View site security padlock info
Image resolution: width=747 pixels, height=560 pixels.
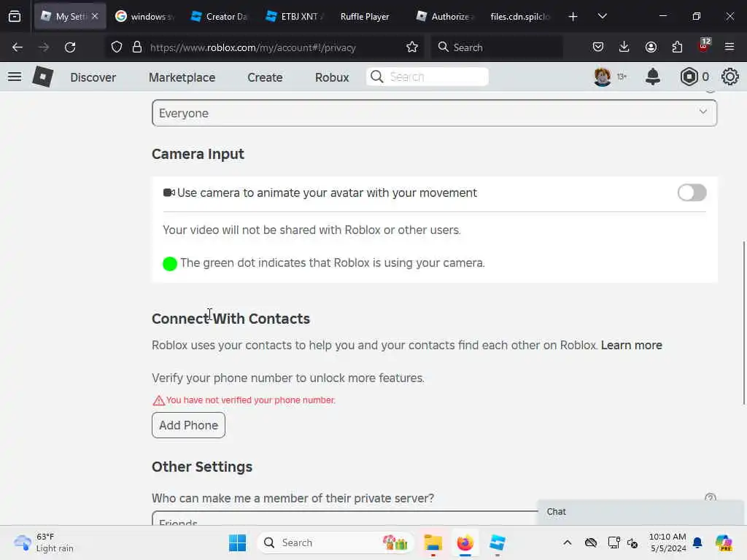pyautogui.click(x=137, y=47)
